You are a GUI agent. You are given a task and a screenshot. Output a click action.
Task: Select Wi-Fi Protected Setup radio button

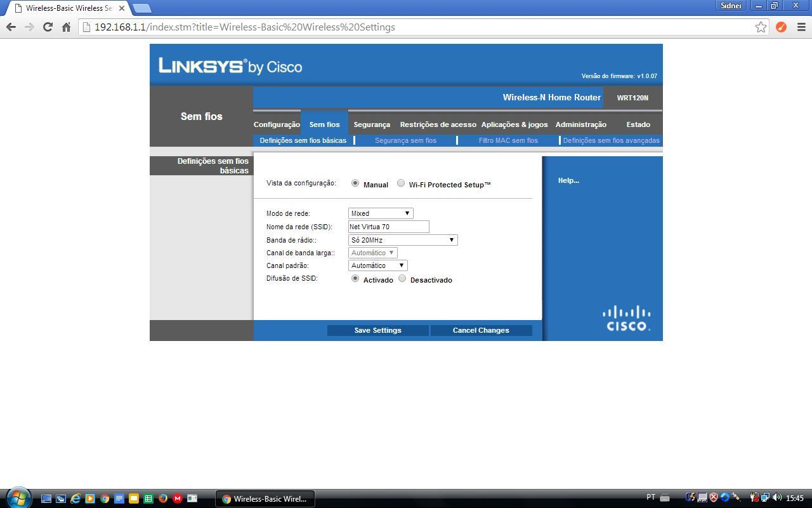pos(401,183)
